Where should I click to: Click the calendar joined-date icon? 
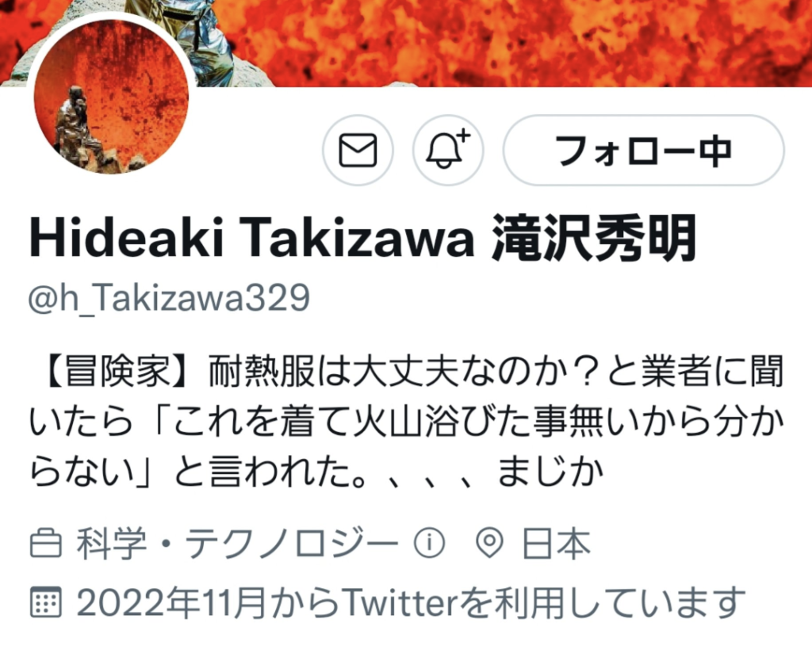coord(46,602)
